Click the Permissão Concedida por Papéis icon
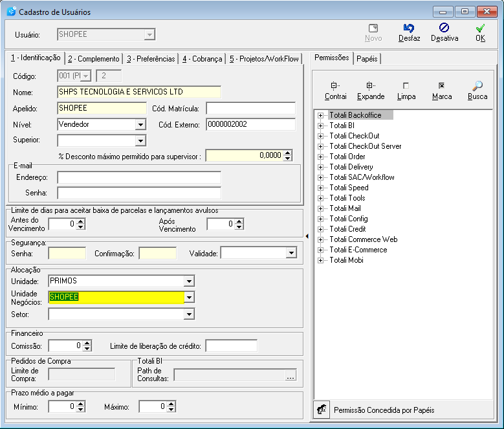The image size is (504, 429). pos(322,410)
